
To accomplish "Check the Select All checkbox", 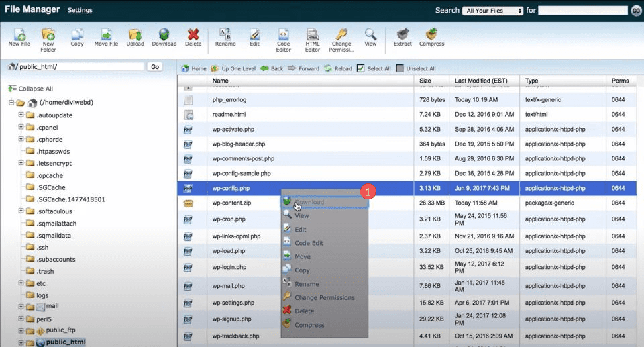I will click(x=361, y=68).
